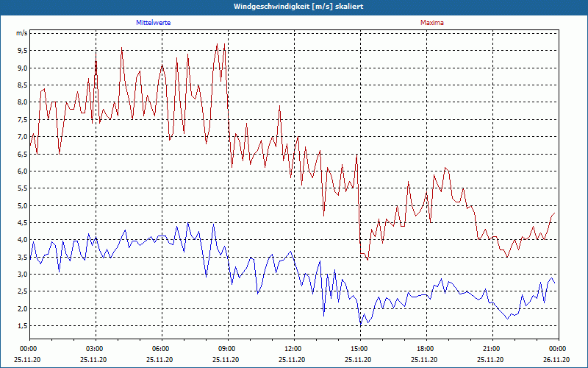Click the y-axis value '3,5'
This screenshot has height=368, width=588.
[24, 257]
